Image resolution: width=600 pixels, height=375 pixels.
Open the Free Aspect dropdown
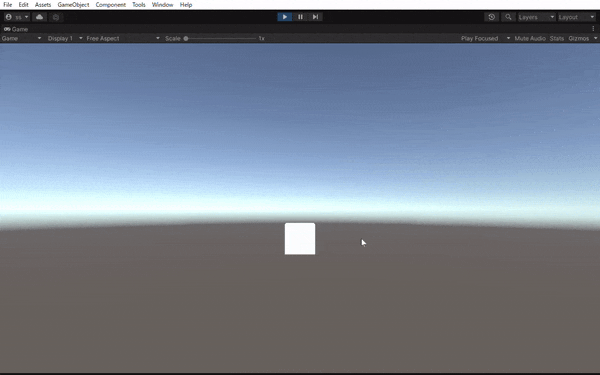123,38
